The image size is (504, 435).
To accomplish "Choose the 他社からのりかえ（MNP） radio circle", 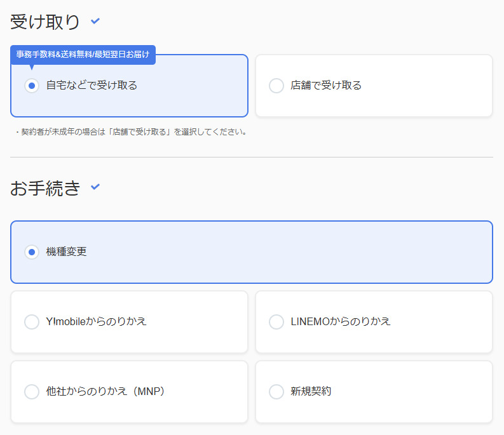I will click(x=32, y=392).
